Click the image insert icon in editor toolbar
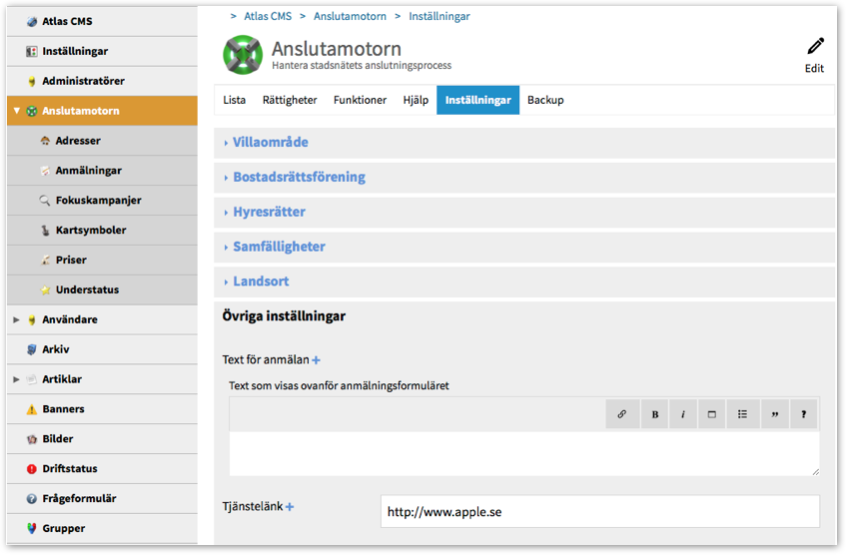This screenshot has width=848, height=558. click(x=712, y=414)
